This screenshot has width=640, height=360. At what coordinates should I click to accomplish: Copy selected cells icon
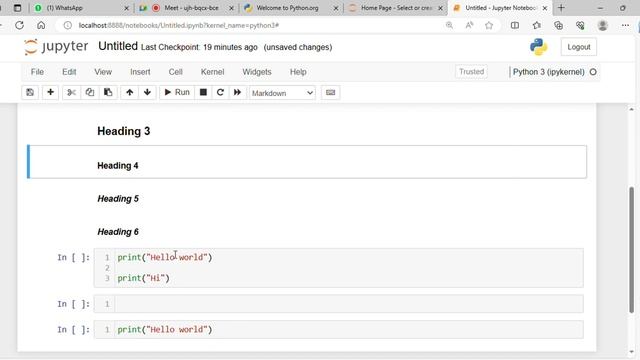tap(90, 92)
